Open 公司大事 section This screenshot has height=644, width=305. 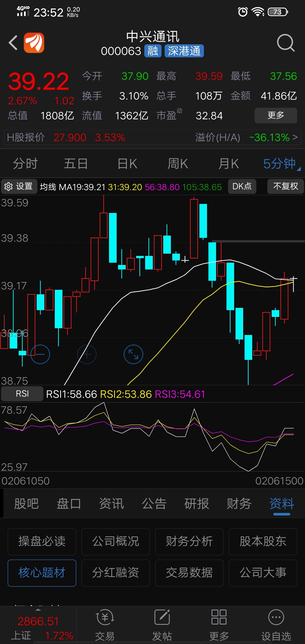(x=263, y=573)
